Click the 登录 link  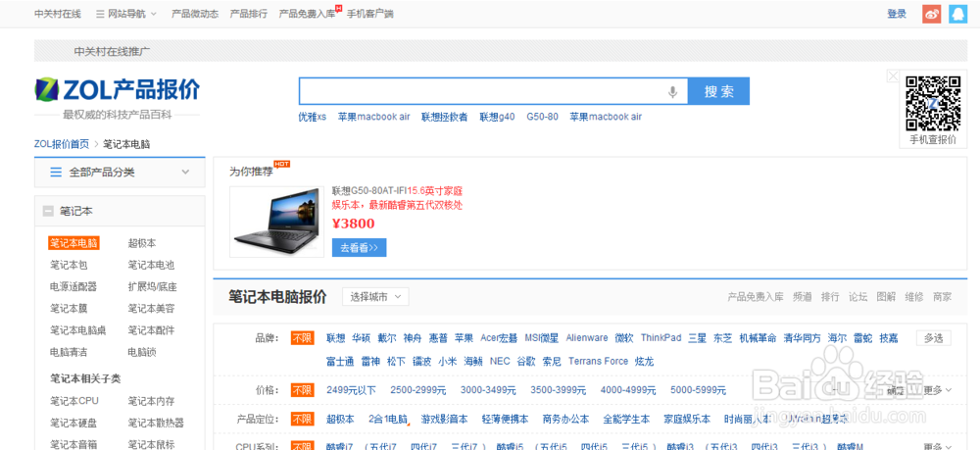point(897,14)
